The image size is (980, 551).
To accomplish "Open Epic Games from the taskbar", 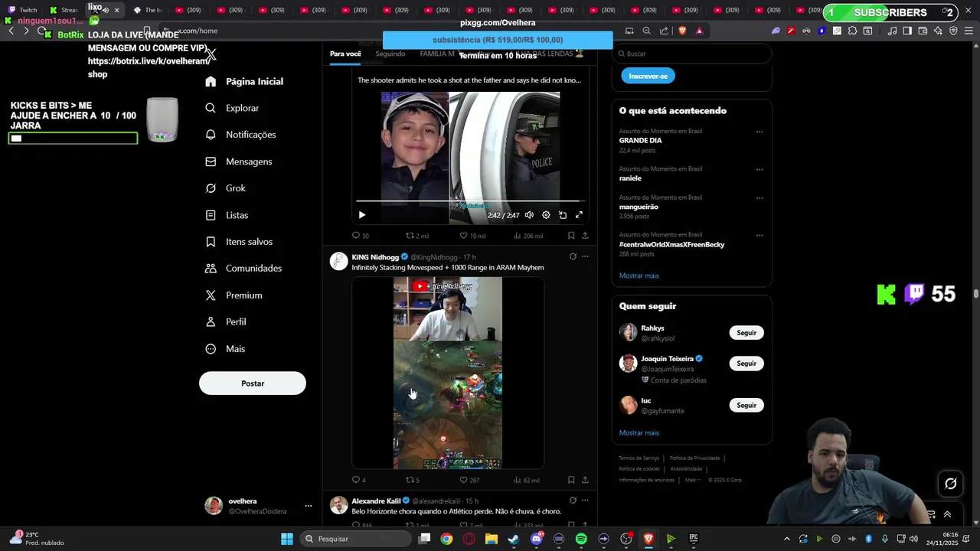I will [693, 539].
